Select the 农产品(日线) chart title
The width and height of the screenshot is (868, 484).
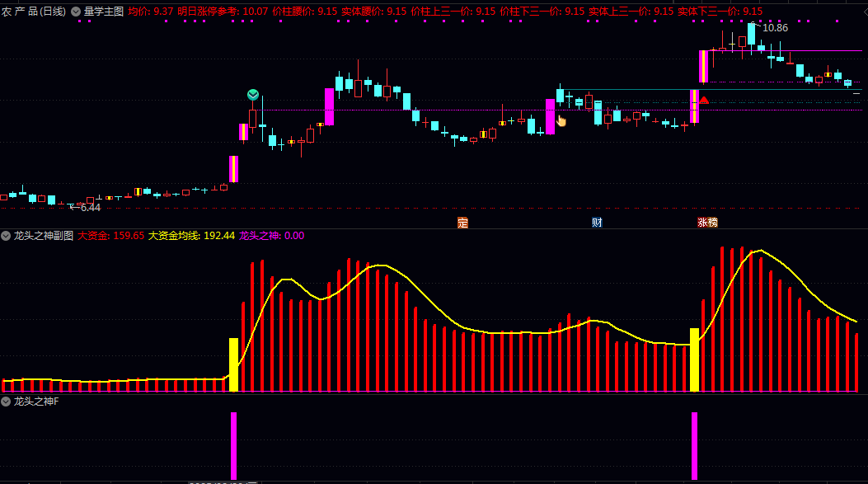coord(34,12)
